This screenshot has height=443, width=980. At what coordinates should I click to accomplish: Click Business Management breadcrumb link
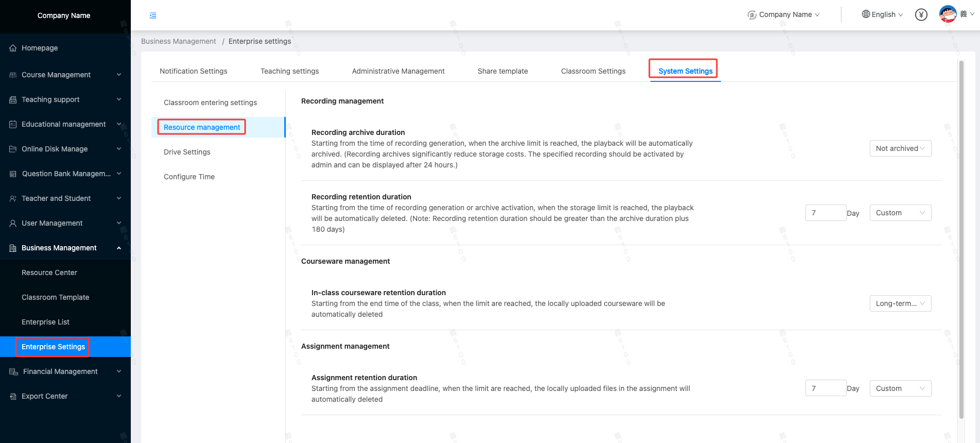[178, 42]
